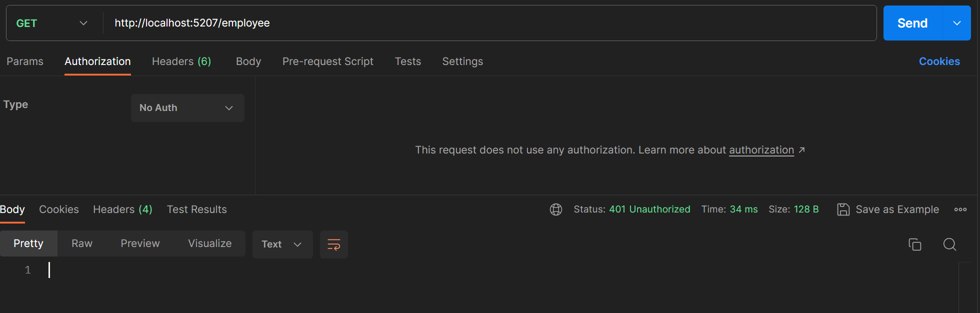Switch to the Visualize view mode
The height and width of the screenshot is (313, 980).
pos(210,243)
